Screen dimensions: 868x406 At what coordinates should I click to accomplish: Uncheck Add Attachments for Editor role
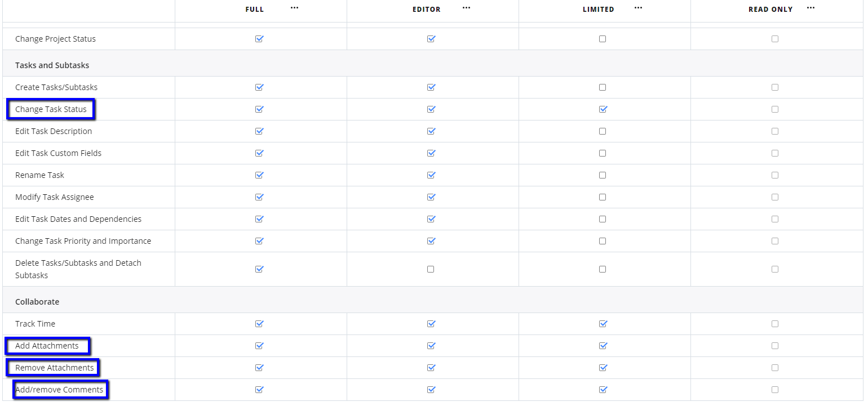431,346
